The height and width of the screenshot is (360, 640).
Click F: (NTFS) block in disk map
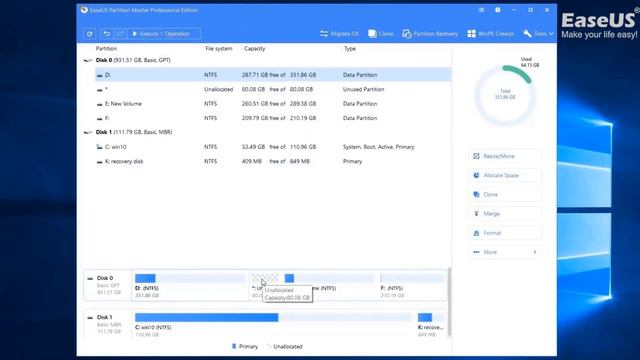point(412,286)
